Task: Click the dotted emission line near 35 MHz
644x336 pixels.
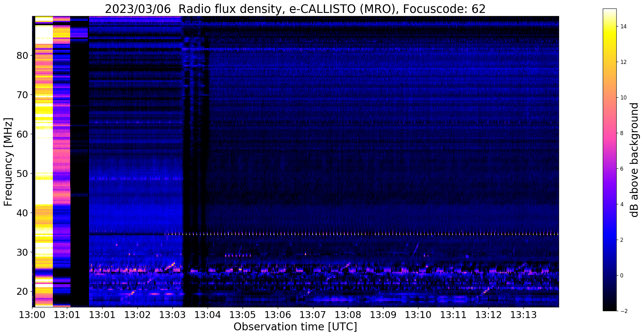Action: (x=362, y=234)
